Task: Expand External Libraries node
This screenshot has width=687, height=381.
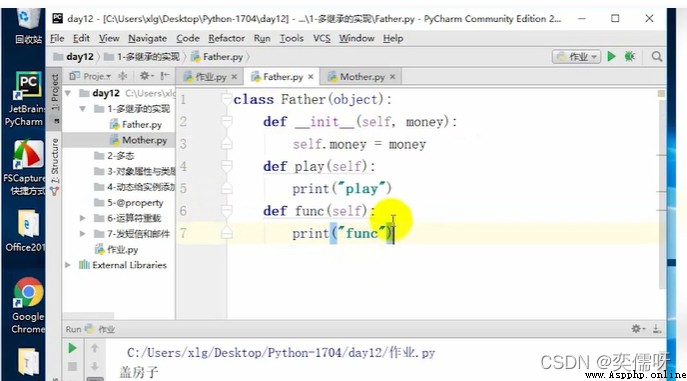Action: pyautogui.click(x=68, y=265)
